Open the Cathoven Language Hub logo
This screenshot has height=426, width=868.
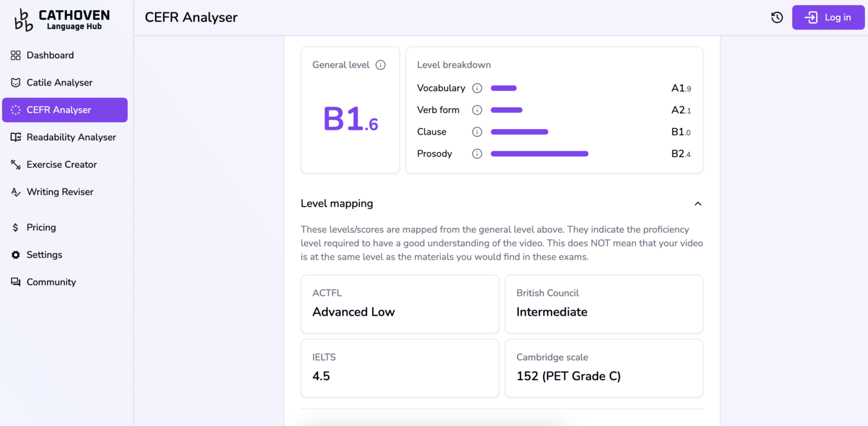pyautogui.click(x=60, y=19)
